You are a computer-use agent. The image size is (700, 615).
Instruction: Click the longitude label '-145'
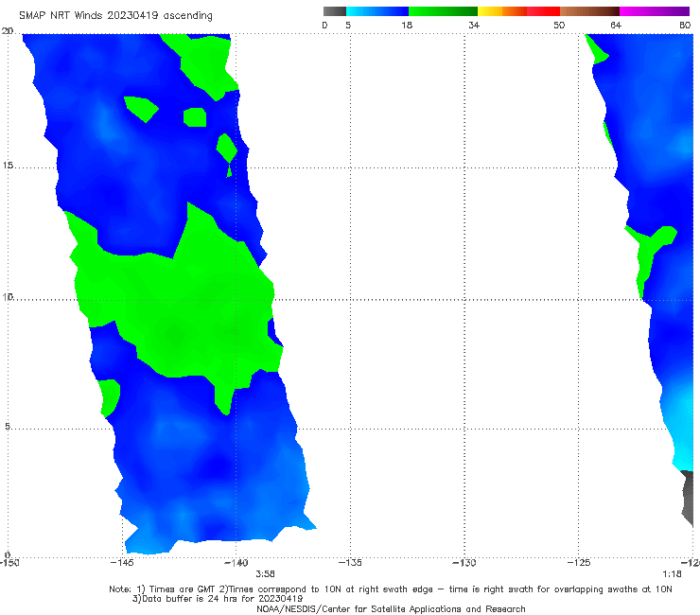pyautogui.click(x=122, y=563)
